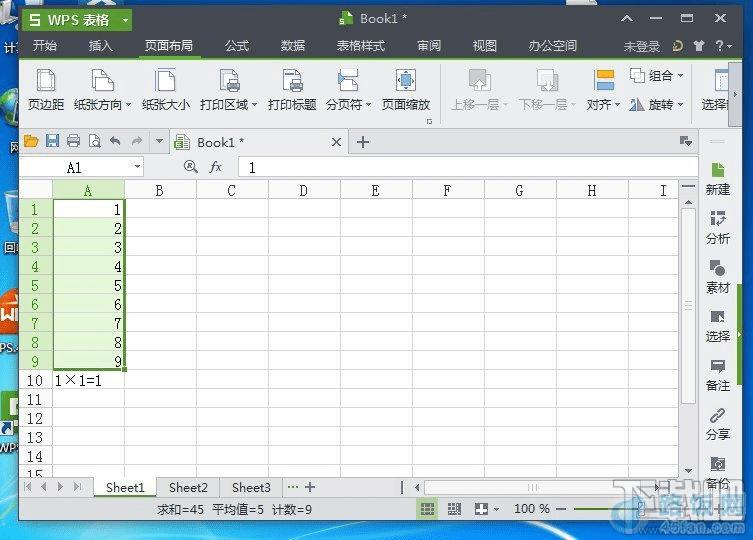Save the workbook with the floppy disk icon

click(x=52, y=141)
